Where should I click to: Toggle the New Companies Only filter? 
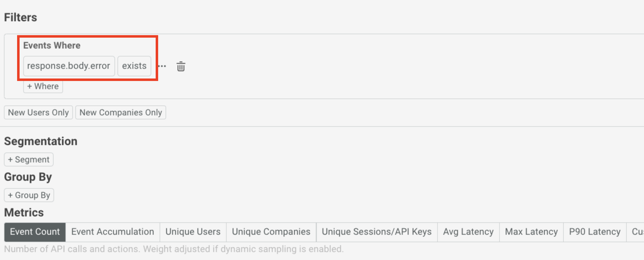tap(120, 112)
